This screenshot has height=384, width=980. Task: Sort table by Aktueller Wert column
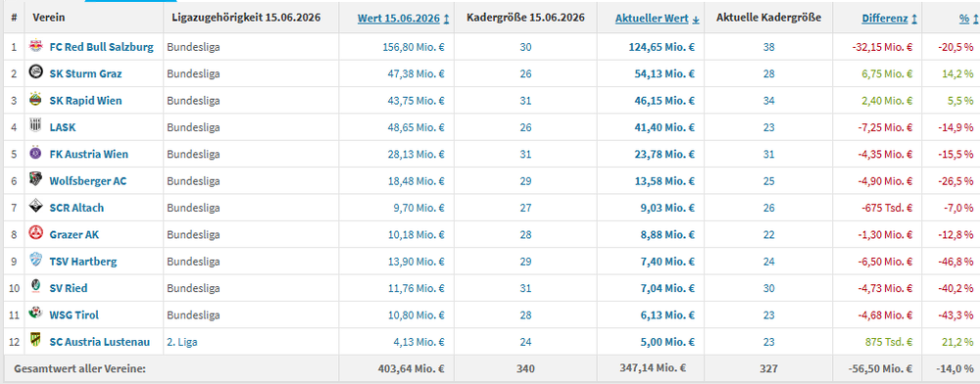pos(658,19)
